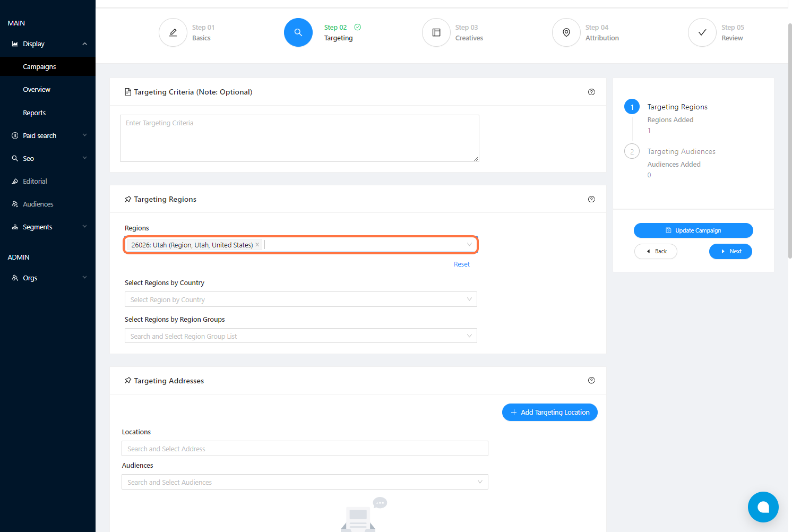Click the Targeting Addresses help icon
The height and width of the screenshot is (532, 792).
pos(591,381)
